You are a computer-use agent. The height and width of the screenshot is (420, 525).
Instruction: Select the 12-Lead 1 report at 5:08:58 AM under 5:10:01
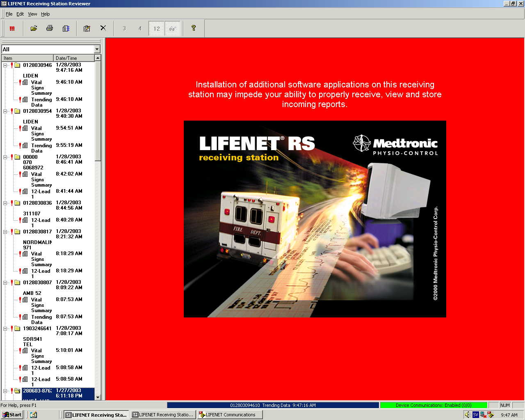(x=41, y=370)
